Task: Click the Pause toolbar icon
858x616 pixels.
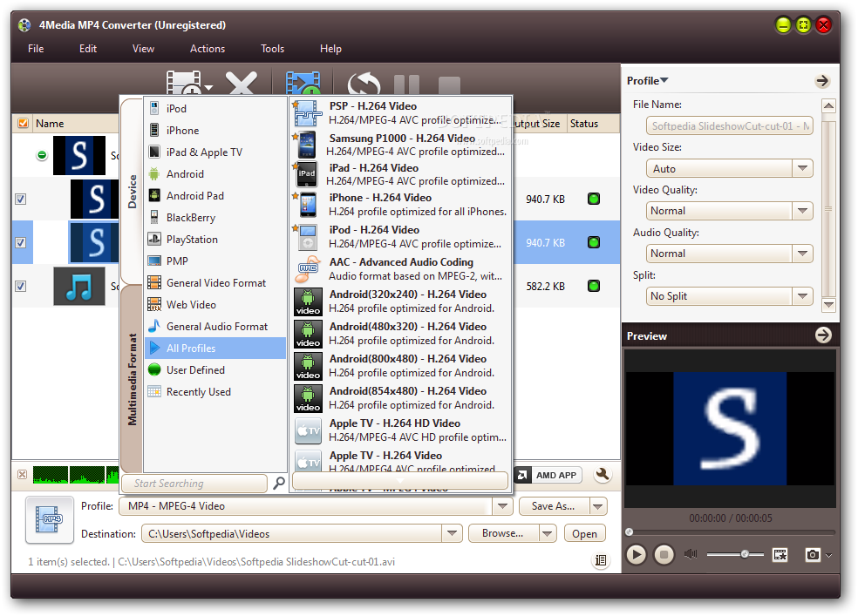Action: click(x=406, y=85)
